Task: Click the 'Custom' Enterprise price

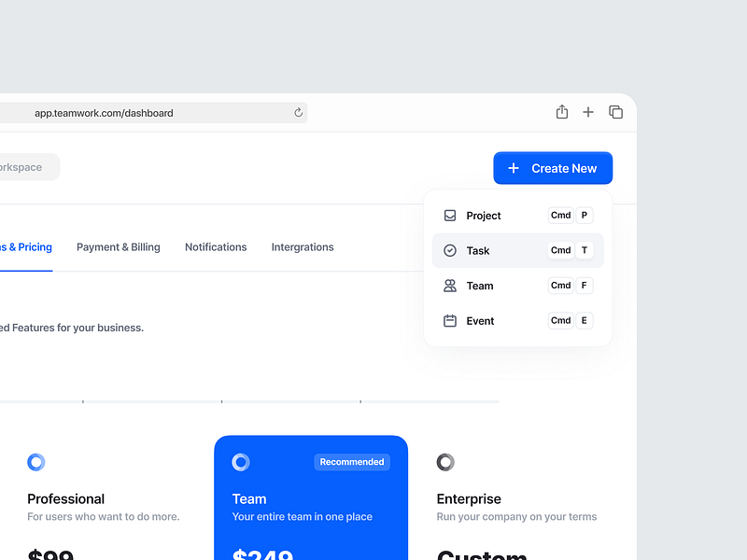Action: click(x=482, y=554)
